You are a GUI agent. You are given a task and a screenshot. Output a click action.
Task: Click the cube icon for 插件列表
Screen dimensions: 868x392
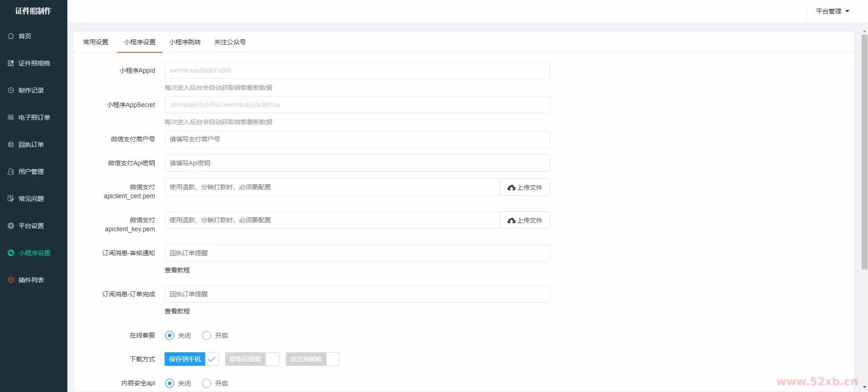coord(11,280)
